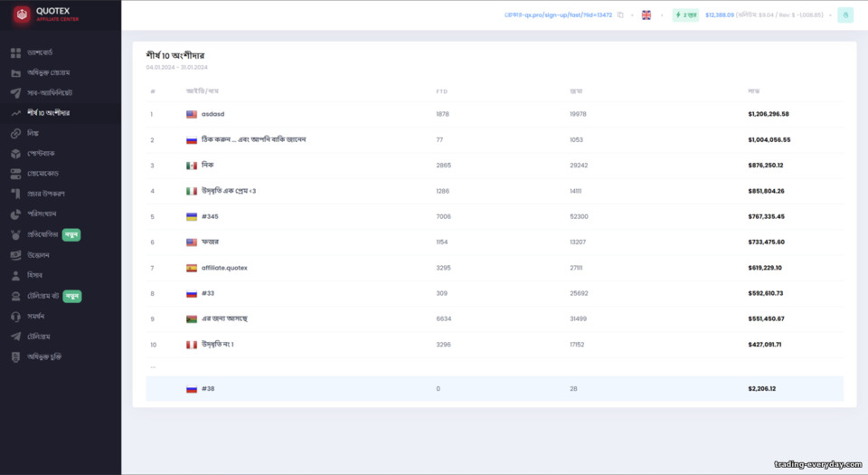
Task: Click the Peru flag in row 10
Action: [192, 345]
